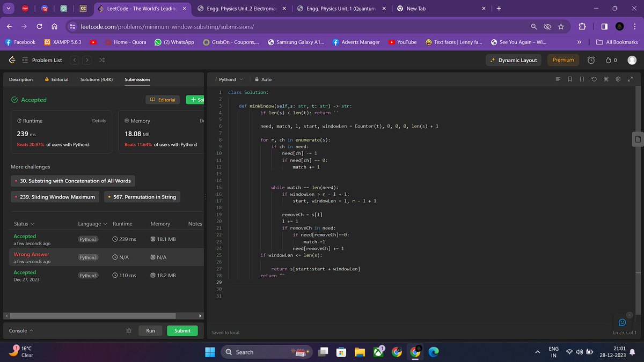Open the browser extensions puzzle icon

[x=583, y=26]
